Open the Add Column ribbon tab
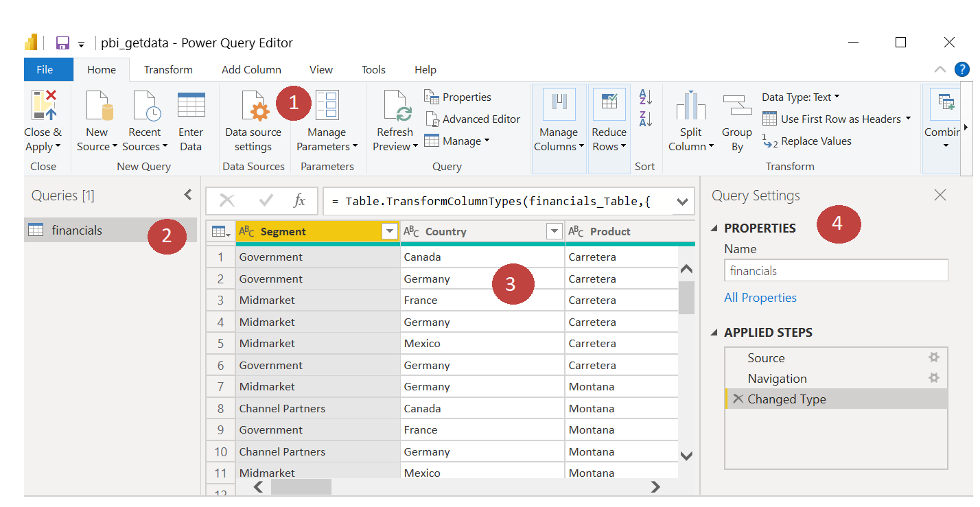This screenshot has width=980, height=507. coord(251,69)
